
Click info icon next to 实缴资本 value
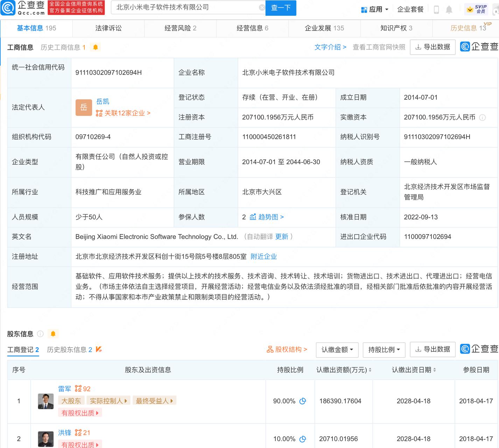pos(482,118)
